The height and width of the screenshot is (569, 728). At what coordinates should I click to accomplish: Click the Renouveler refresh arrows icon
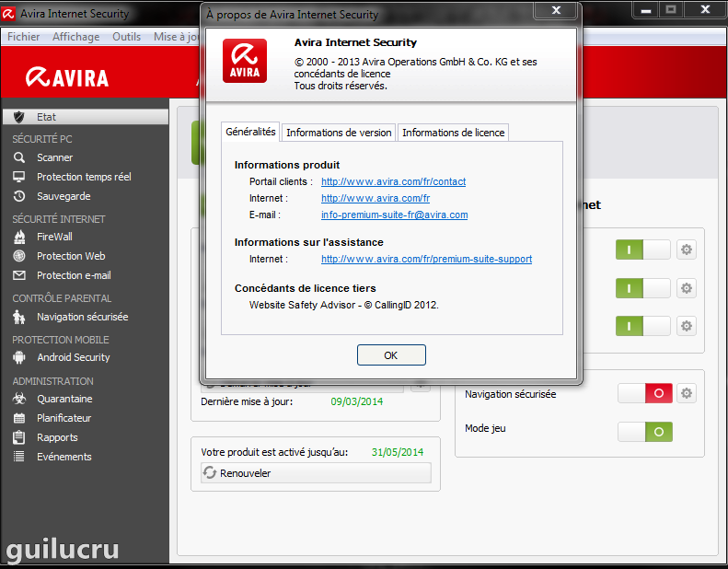(x=210, y=473)
